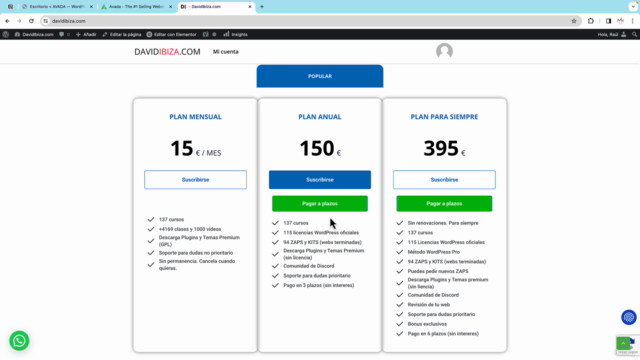The height and width of the screenshot is (360, 640).
Task: Switch to the Escritorio AVADA WordPress tab
Action: [x=56, y=7]
